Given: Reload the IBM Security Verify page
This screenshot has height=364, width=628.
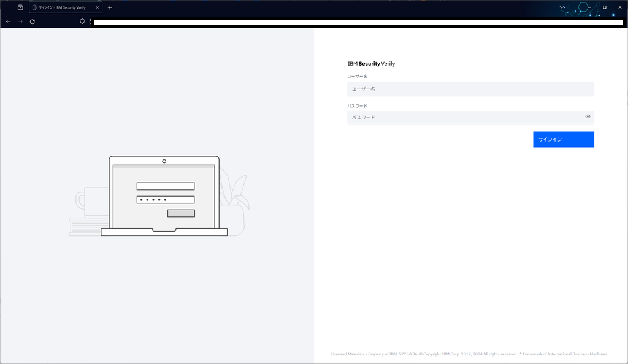Looking at the screenshot, I should tap(31, 21).
